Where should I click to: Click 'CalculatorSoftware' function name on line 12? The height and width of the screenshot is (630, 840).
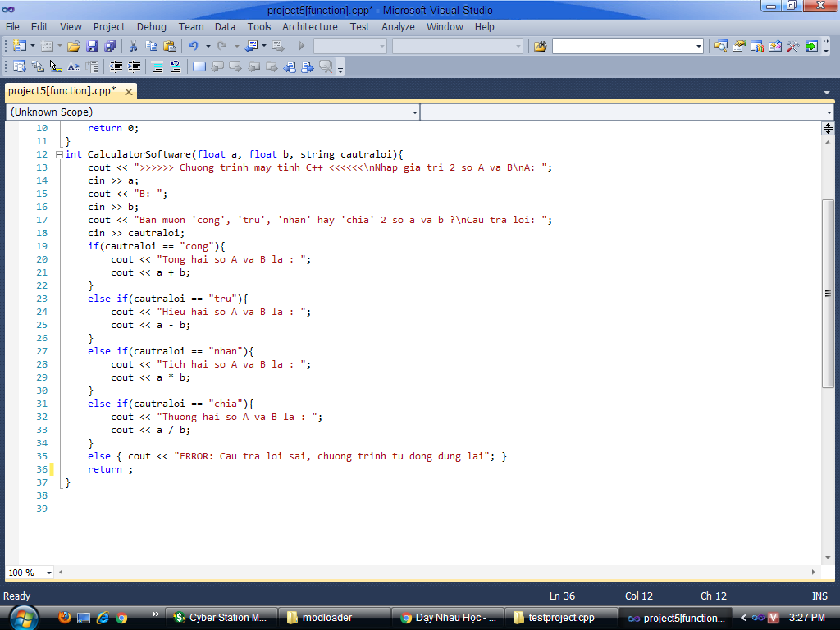click(x=139, y=154)
